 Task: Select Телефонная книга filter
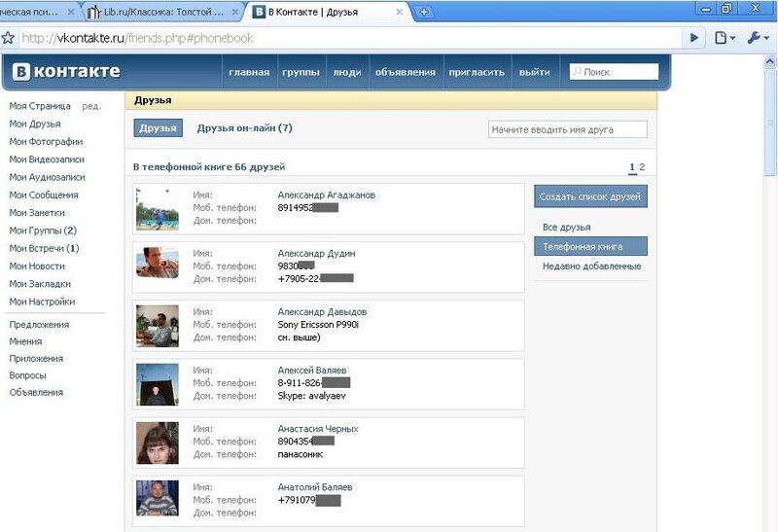pyautogui.click(x=590, y=246)
